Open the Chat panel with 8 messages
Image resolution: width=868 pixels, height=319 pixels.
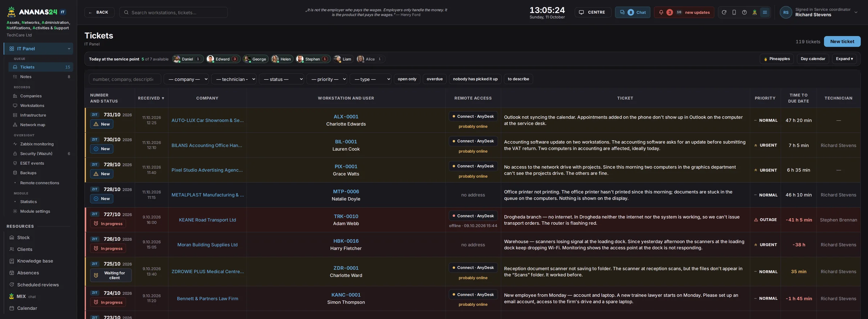(633, 12)
